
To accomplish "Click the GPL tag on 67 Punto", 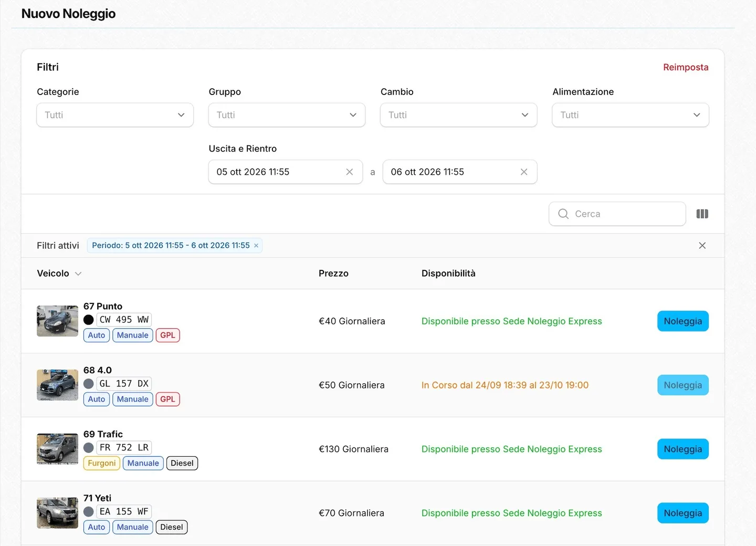I will click(x=168, y=335).
